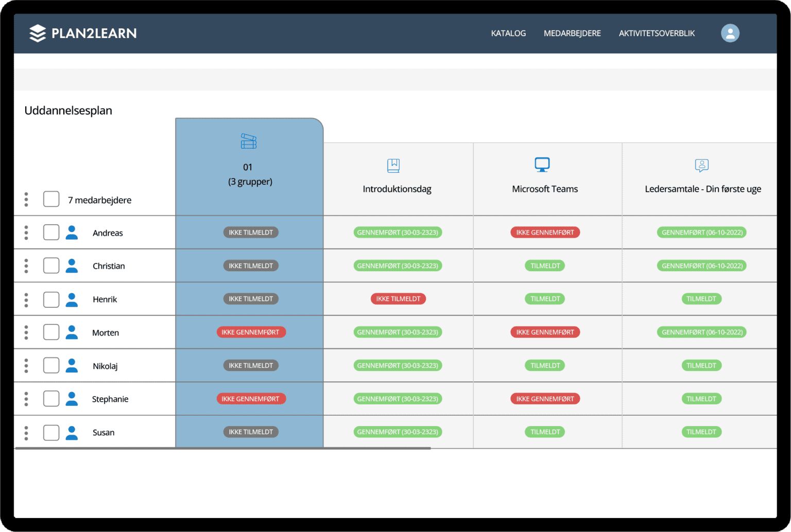The height and width of the screenshot is (532, 791).
Task: Open the AKTIVITETSOVERBLIK menu item
Action: pos(657,33)
